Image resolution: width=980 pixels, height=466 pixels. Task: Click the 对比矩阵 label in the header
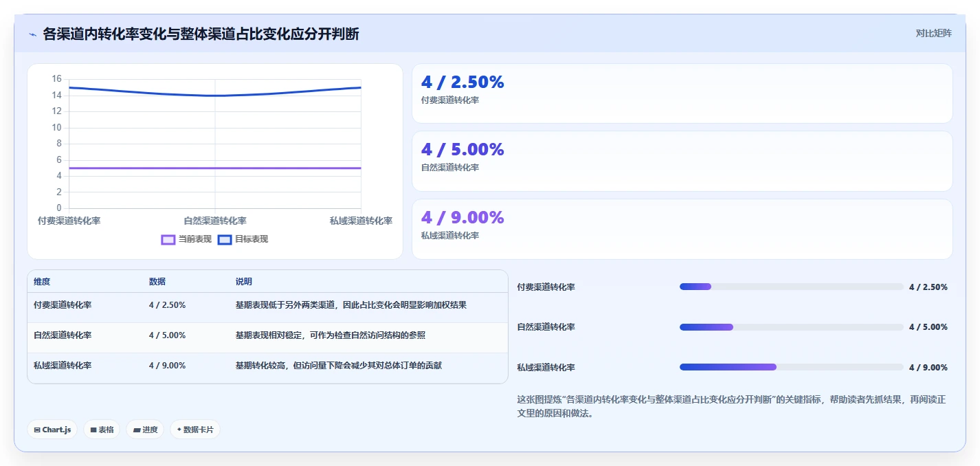point(933,33)
